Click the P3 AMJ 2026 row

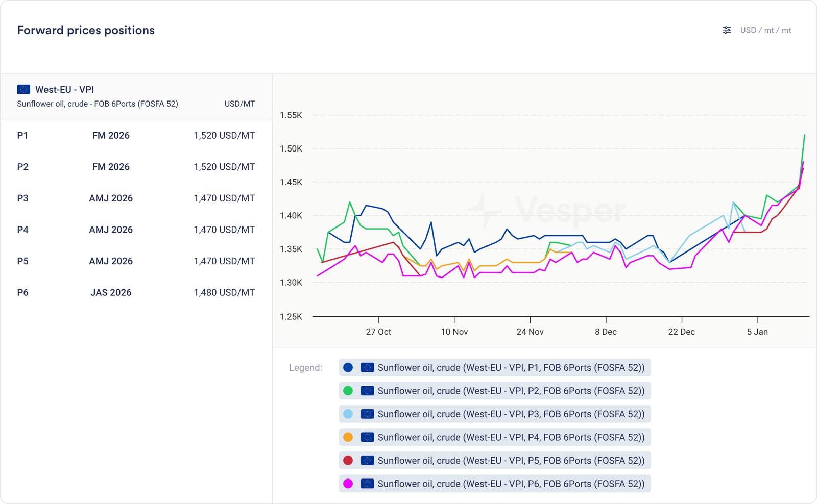(x=136, y=198)
